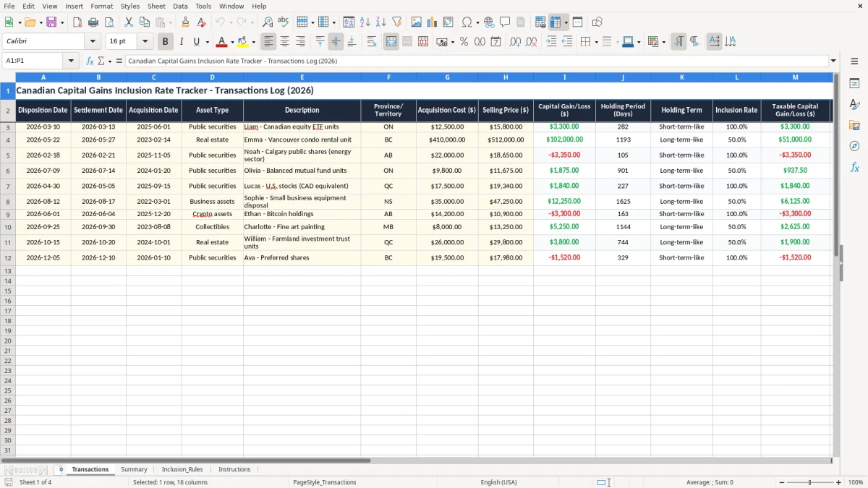Print the document
The height and width of the screenshot is (488, 868).
tap(93, 22)
